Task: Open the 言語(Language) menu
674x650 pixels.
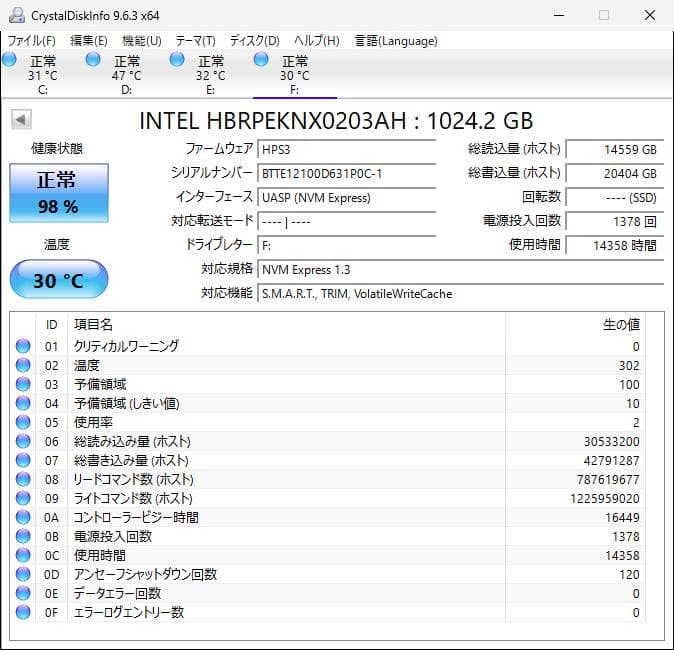Action: click(396, 41)
